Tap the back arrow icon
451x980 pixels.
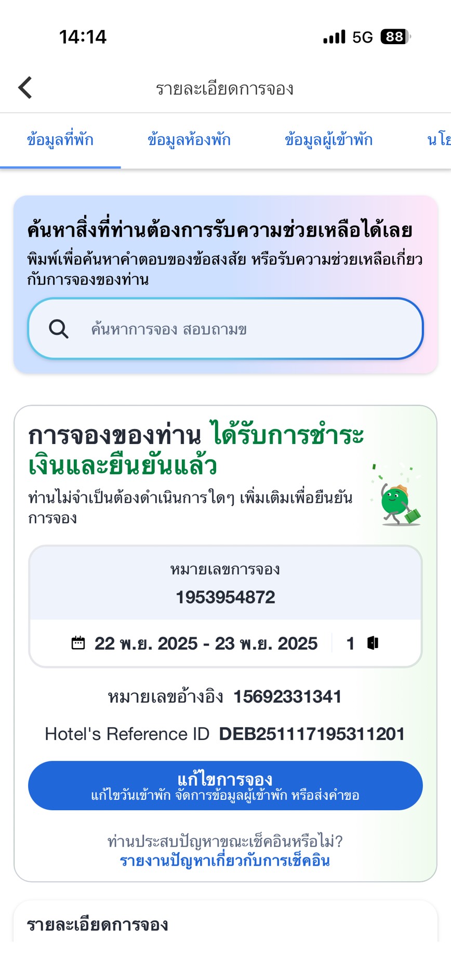tap(25, 87)
